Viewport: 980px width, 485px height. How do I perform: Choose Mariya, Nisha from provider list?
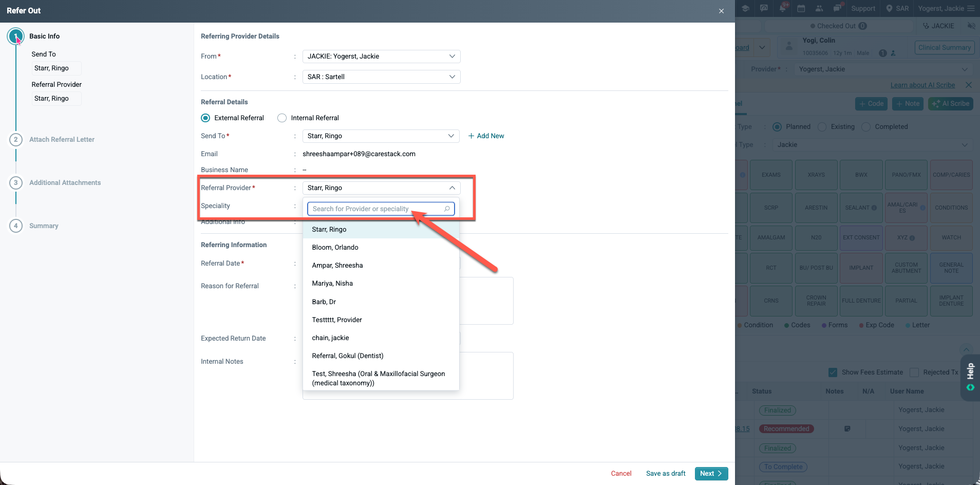[381, 283]
